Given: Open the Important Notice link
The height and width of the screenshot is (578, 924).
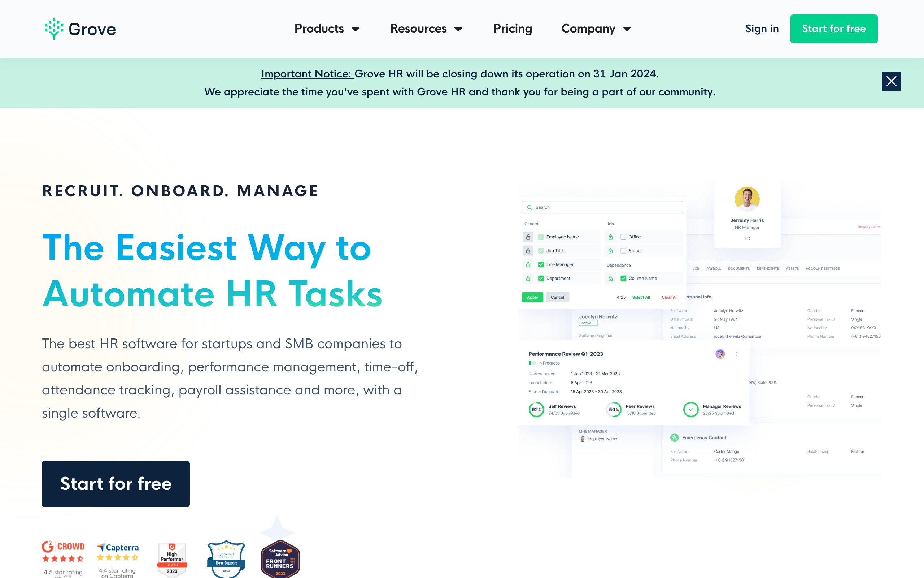Looking at the screenshot, I should click(x=308, y=73).
